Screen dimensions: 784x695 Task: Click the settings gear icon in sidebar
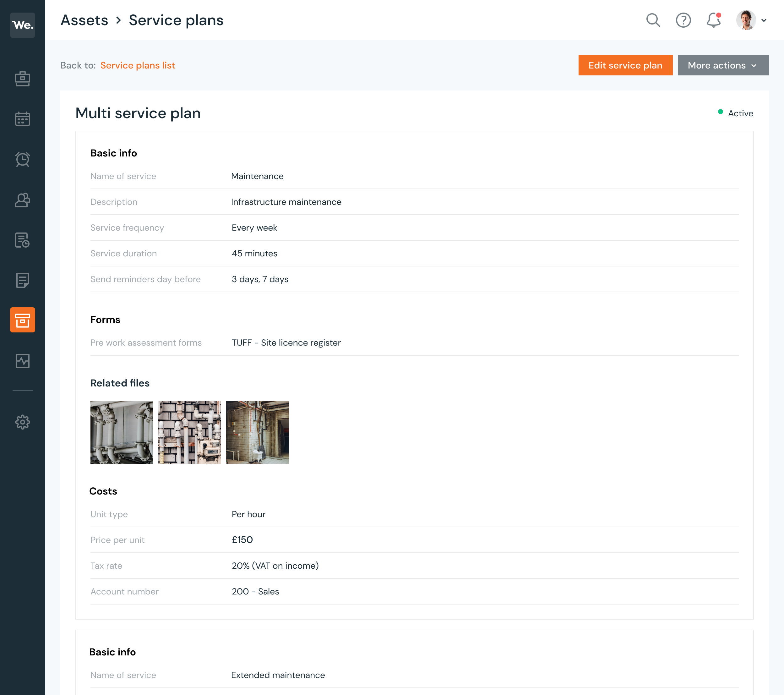[x=23, y=422]
